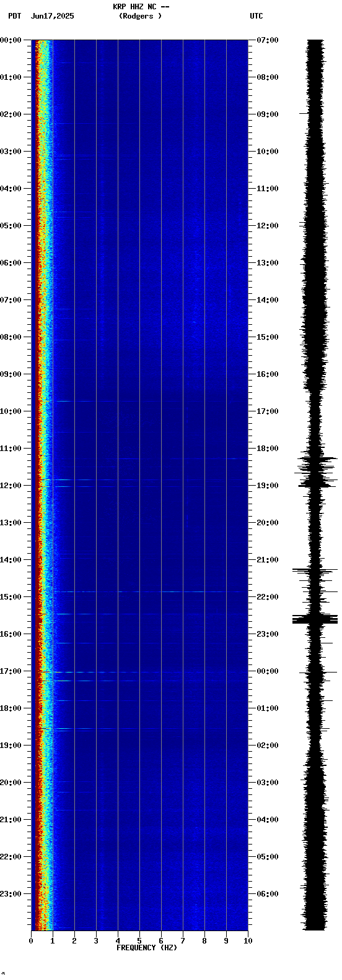Screen dimensions: 342x980
Task: Click the 17:00 PDT time label
Action: [x=11, y=671]
